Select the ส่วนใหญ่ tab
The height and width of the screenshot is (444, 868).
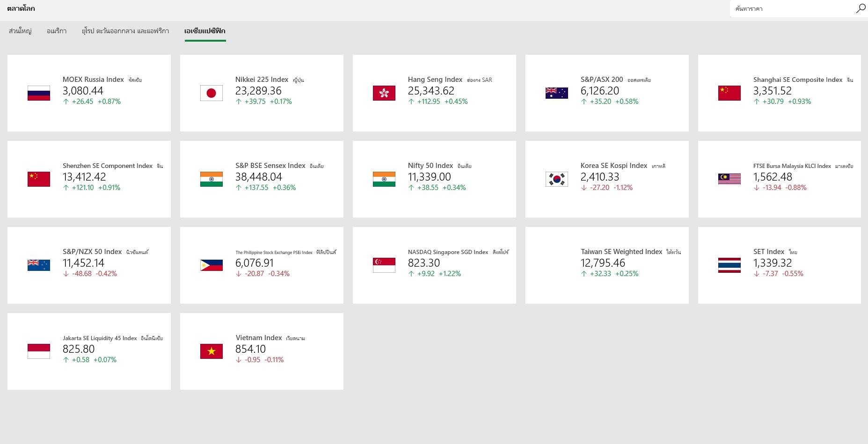coord(20,31)
